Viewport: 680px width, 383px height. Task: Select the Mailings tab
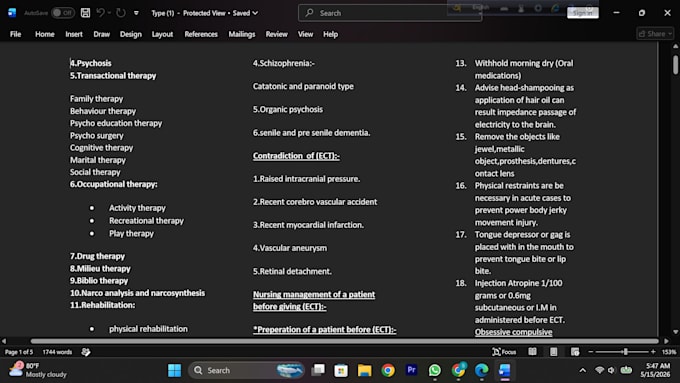242,34
